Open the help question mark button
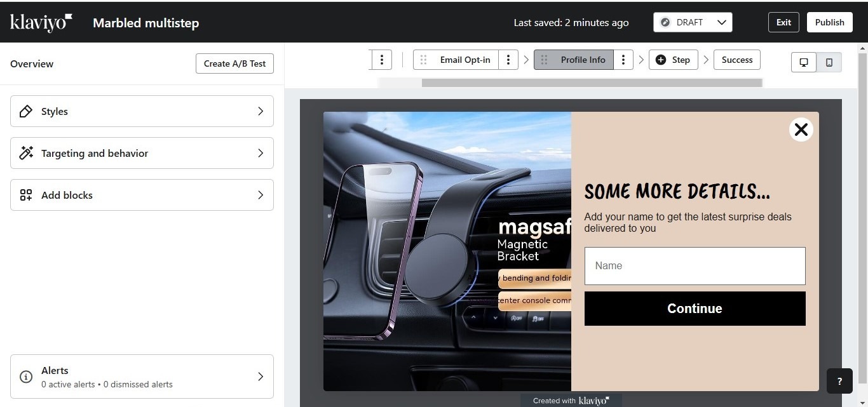868x407 pixels. (x=839, y=381)
